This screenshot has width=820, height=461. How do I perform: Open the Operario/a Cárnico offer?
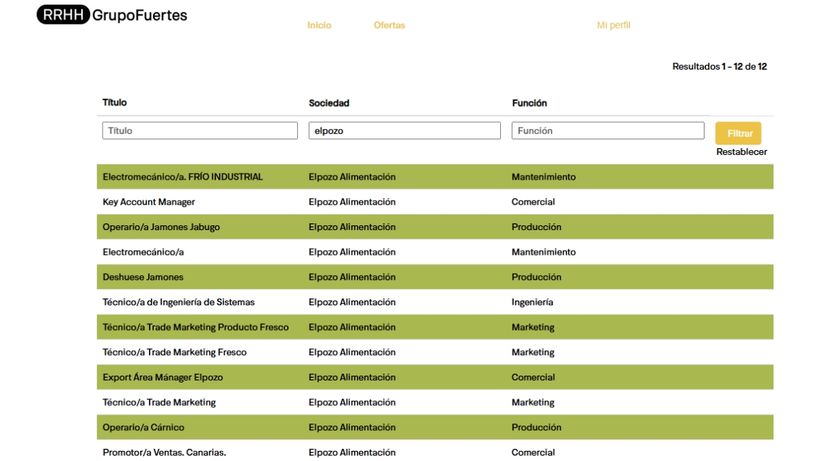143,428
